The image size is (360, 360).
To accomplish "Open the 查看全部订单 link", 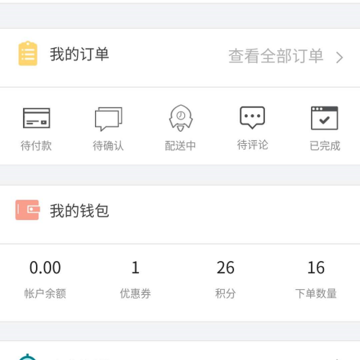I will point(276,56).
